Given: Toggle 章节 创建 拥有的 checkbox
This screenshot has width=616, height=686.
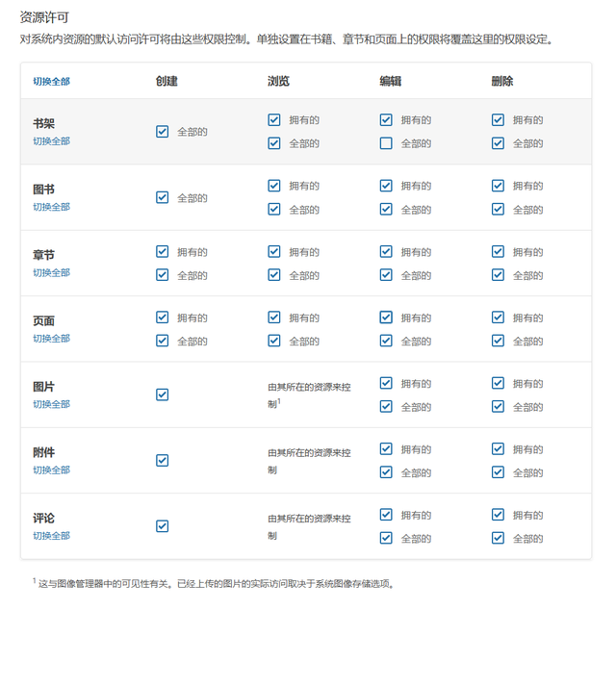Looking at the screenshot, I should [162, 251].
